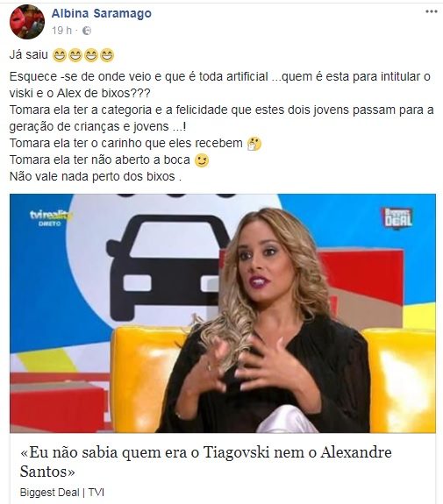This screenshot has width=443, height=504.
Task: Open the Tiagovski article headline link
Action: [x=206, y=462]
